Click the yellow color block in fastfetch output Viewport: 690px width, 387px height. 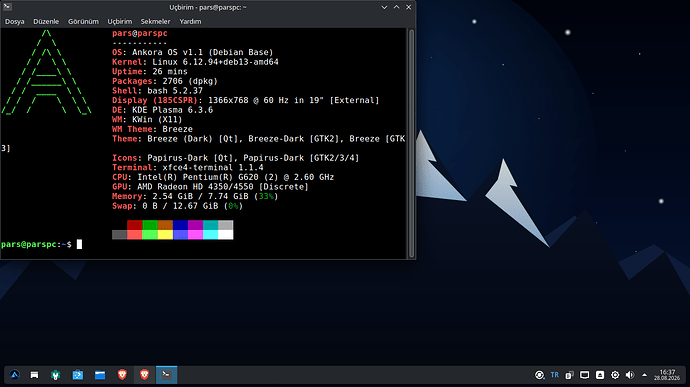coord(165,235)
